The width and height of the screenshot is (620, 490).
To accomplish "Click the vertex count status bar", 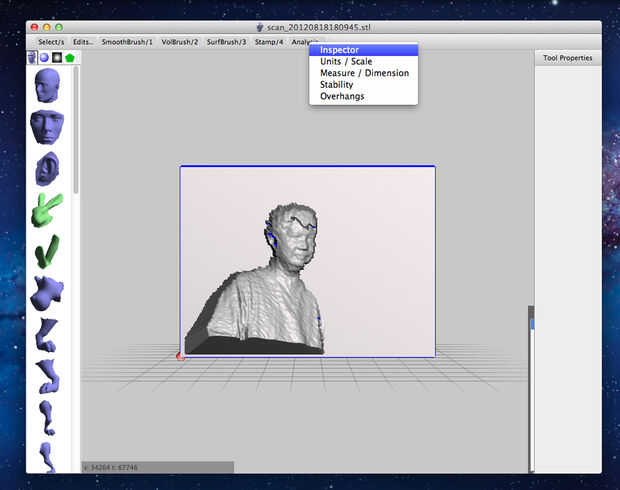I will point(157,467).
